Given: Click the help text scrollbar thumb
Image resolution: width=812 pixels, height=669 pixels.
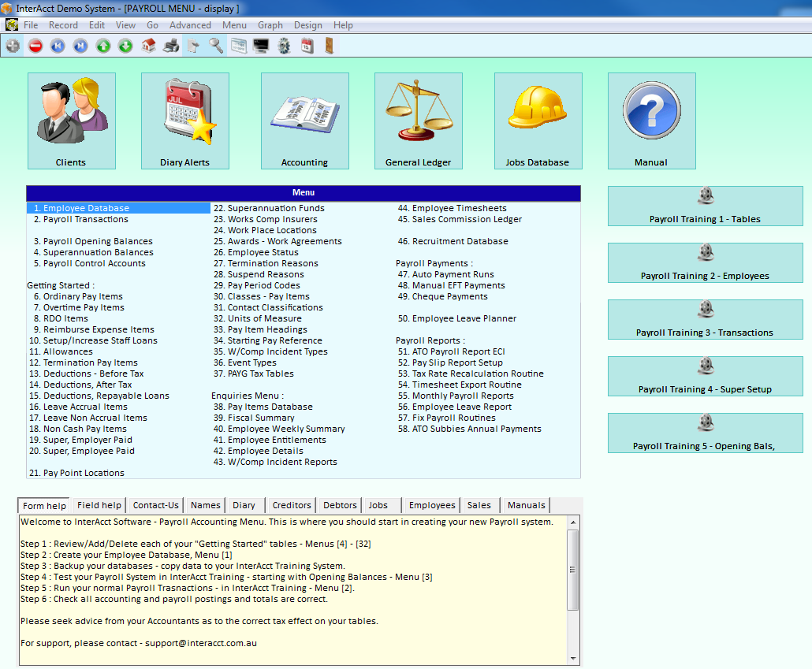Looking at the screenshot, I should (573, 570).
